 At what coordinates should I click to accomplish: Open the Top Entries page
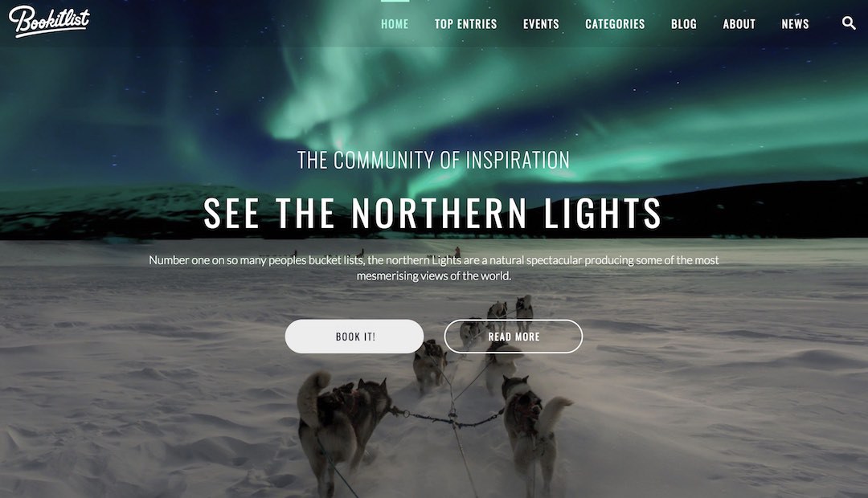(465, 24)
